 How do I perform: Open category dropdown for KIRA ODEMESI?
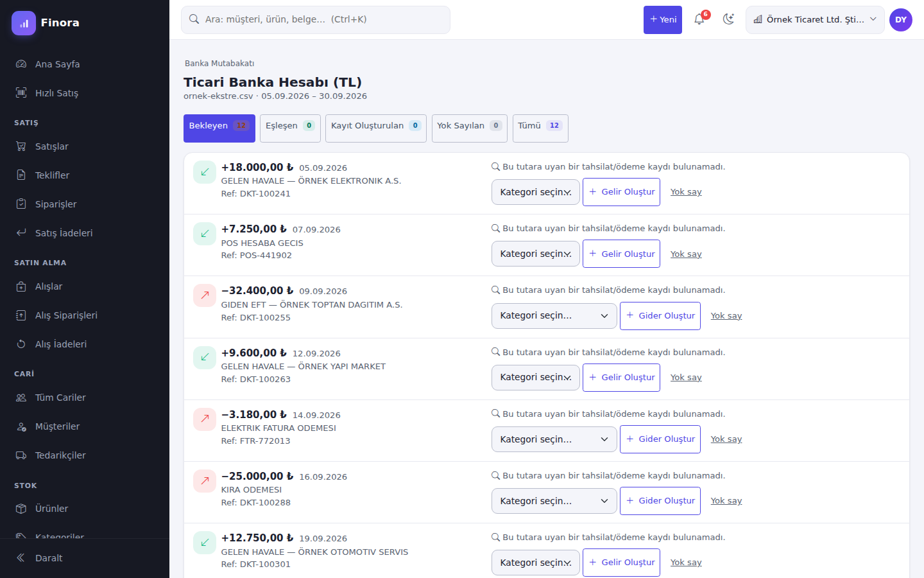[554, 501]
